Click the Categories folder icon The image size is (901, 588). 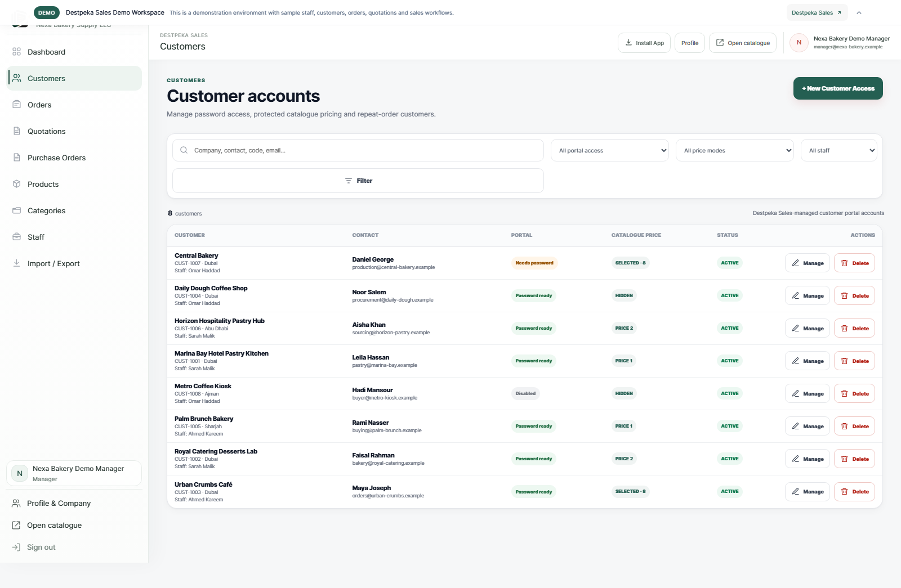(16, 210)
